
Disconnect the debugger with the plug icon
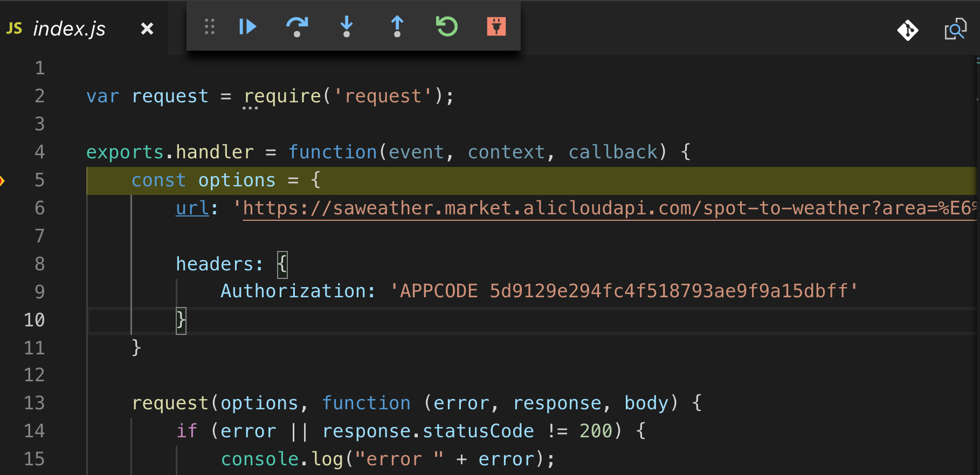(496, 26)
